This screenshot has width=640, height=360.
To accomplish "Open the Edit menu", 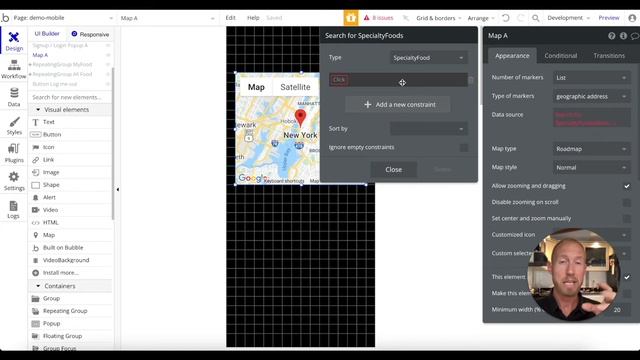I will click(230, 18).
